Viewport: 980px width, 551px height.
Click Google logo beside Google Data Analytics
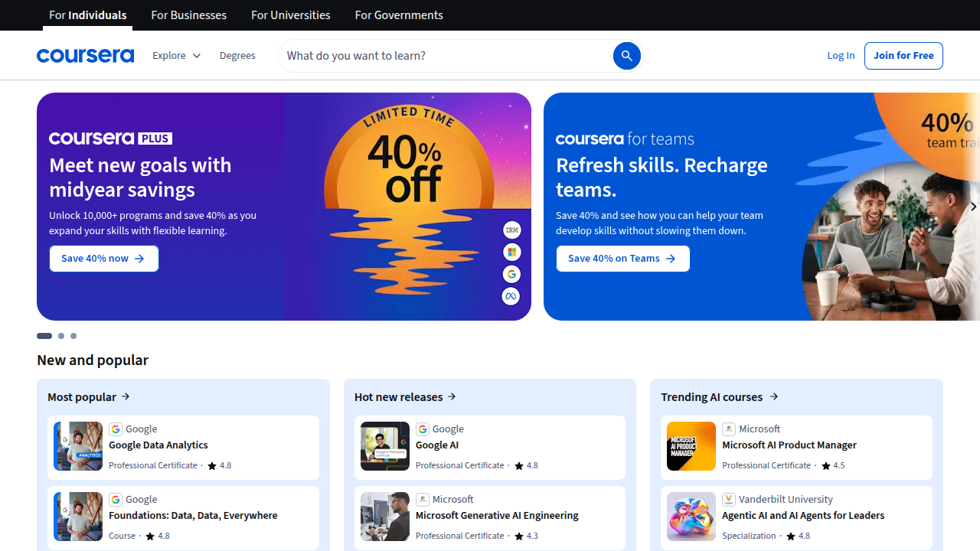116,429
